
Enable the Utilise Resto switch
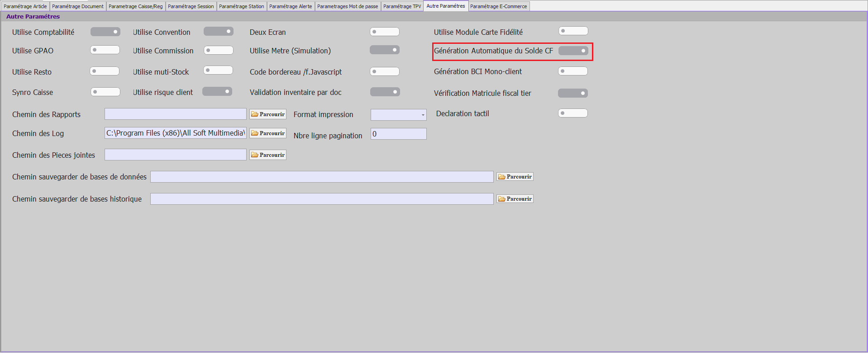(x=105, y=71)
